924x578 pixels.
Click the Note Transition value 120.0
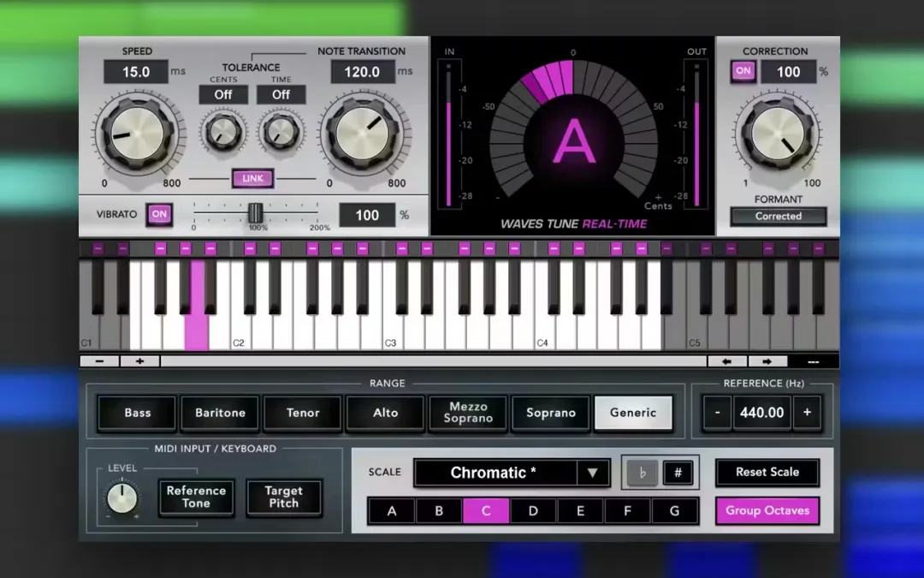pyautogui.click(x=363, y=72)
